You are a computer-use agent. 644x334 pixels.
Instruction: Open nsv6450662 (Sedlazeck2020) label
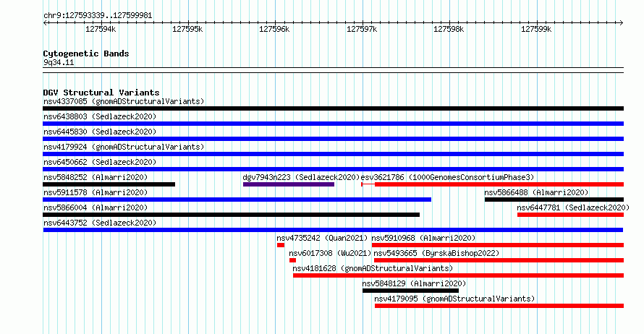(100, 162)
